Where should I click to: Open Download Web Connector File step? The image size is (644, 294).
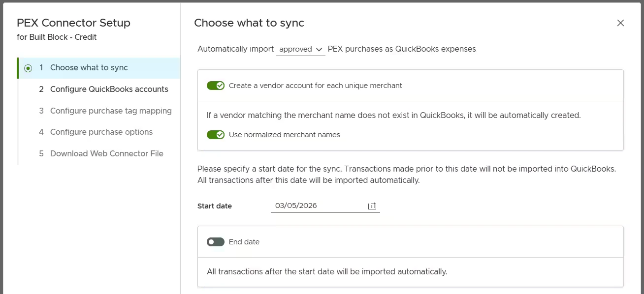107,153
